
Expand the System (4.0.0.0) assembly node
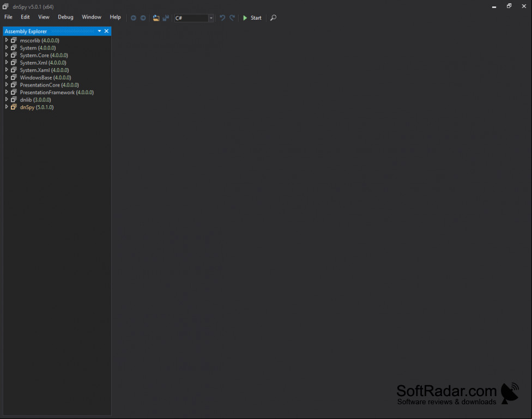click(x=7, y=47)
